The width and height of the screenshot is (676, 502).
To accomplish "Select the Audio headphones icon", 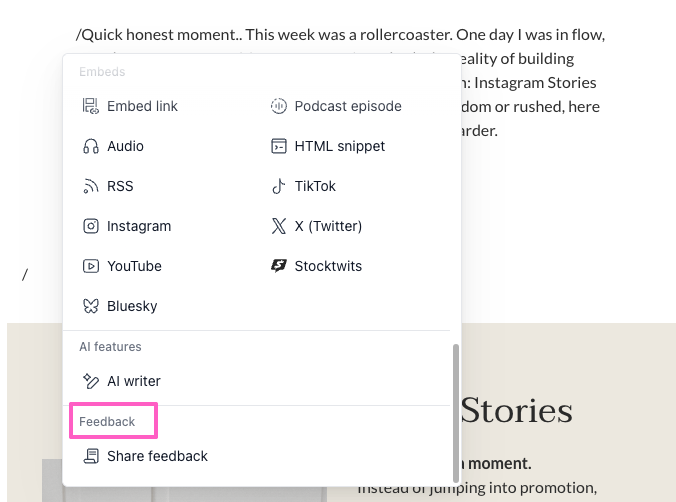I will point(91,146).
